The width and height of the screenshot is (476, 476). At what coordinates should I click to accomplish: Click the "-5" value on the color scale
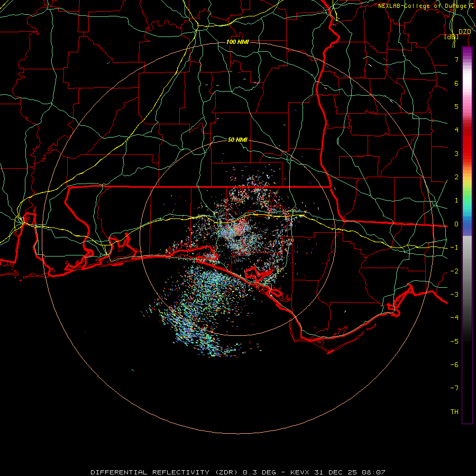tap(454, 342)
